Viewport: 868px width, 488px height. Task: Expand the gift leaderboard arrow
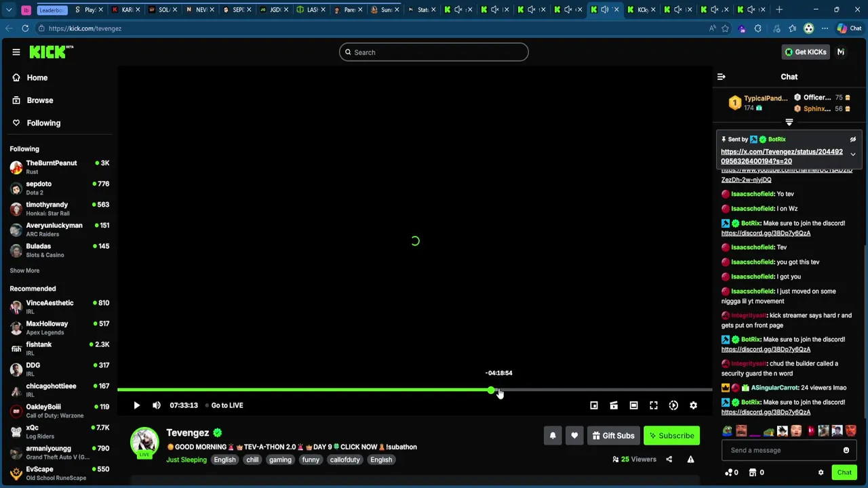(789, 123)
